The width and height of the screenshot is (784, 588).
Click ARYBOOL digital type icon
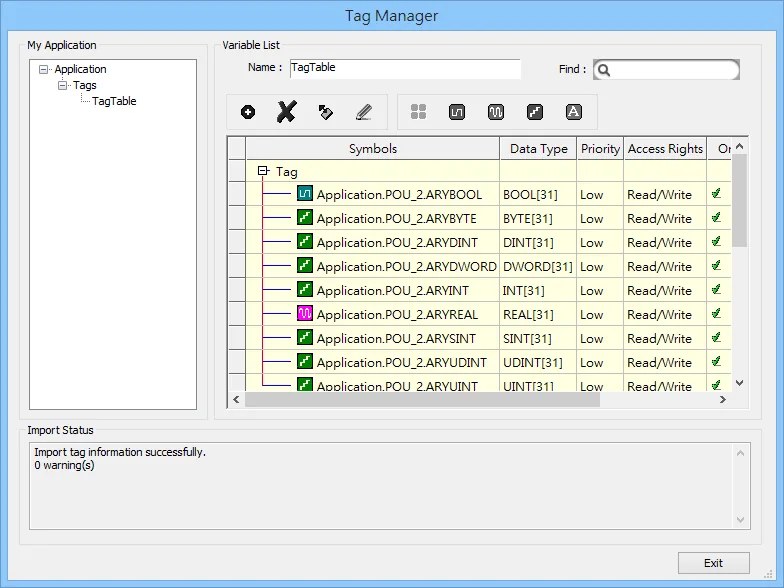[x=304, y=193]
